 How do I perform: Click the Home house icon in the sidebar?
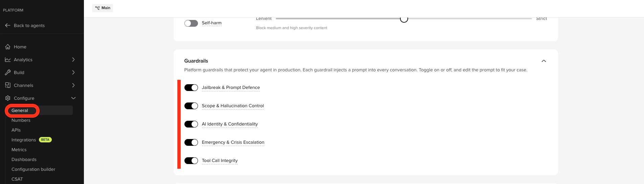[8, 47]
